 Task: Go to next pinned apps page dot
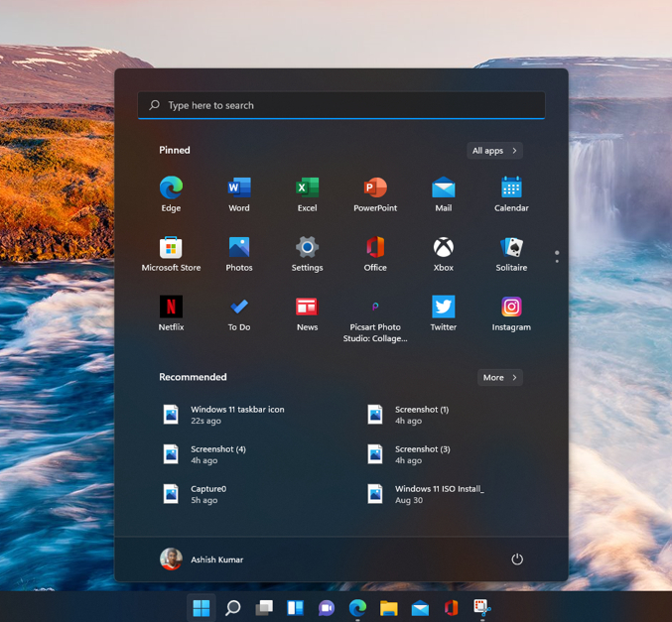tap(557, 261)
